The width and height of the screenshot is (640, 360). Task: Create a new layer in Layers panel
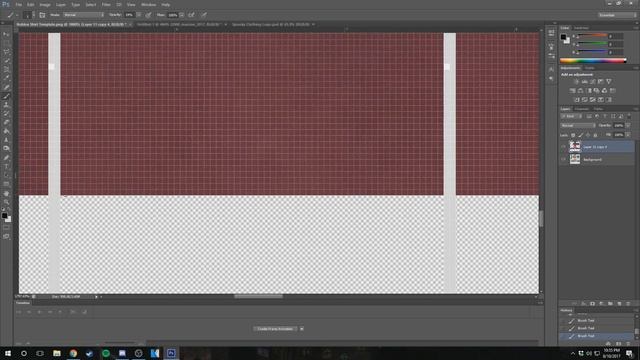(x=619, y=304)
